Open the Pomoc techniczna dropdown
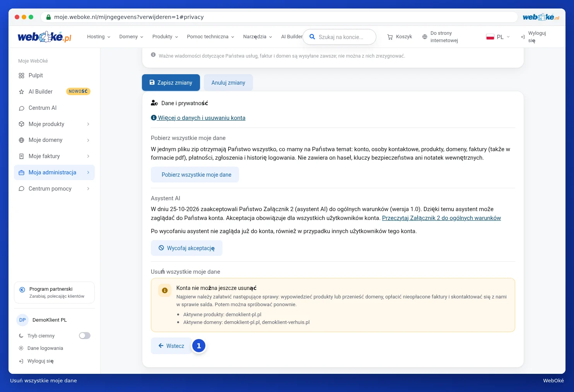574x392 pixels. [x=210, y=37]
